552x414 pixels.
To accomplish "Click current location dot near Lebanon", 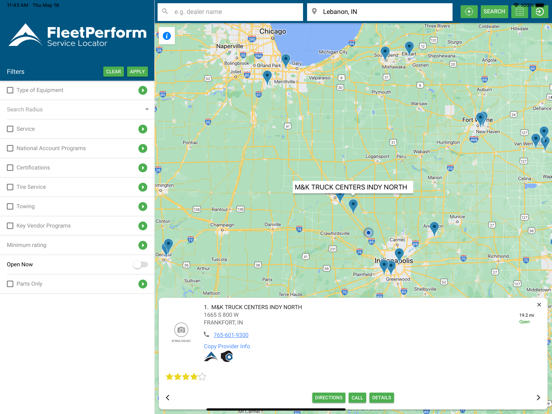I will [x=368, y=233].
